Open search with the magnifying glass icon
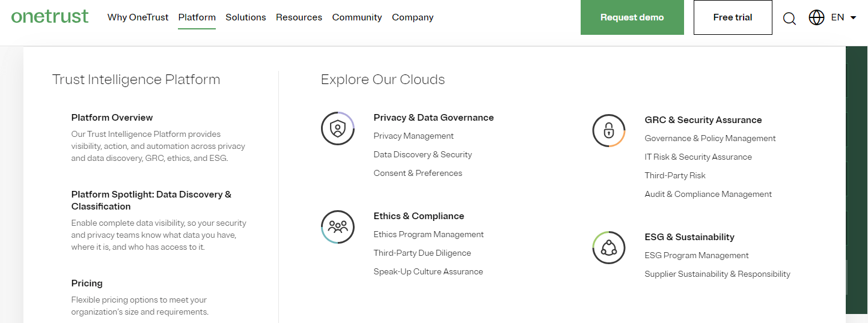 click(789, 18)
